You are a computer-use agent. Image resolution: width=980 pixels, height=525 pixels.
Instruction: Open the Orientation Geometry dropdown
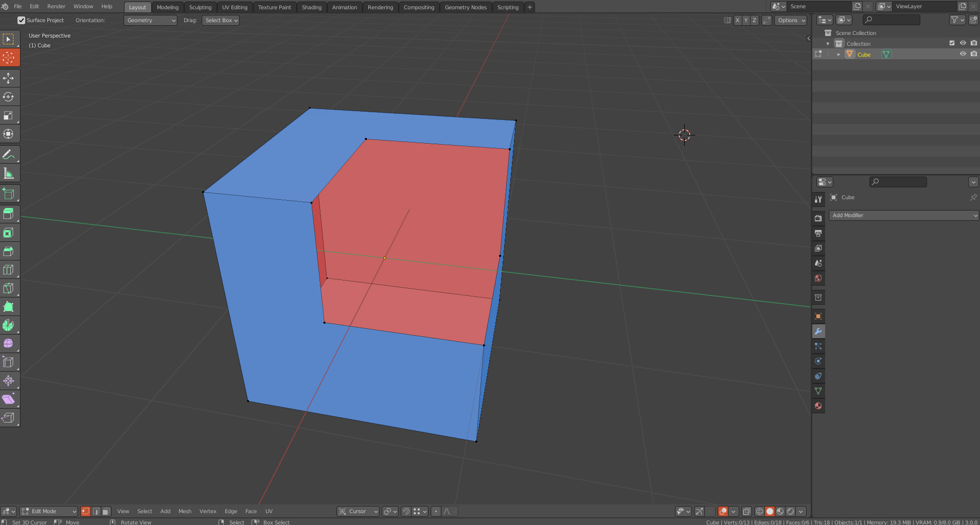pyautogui.click(x=150, y=20)
